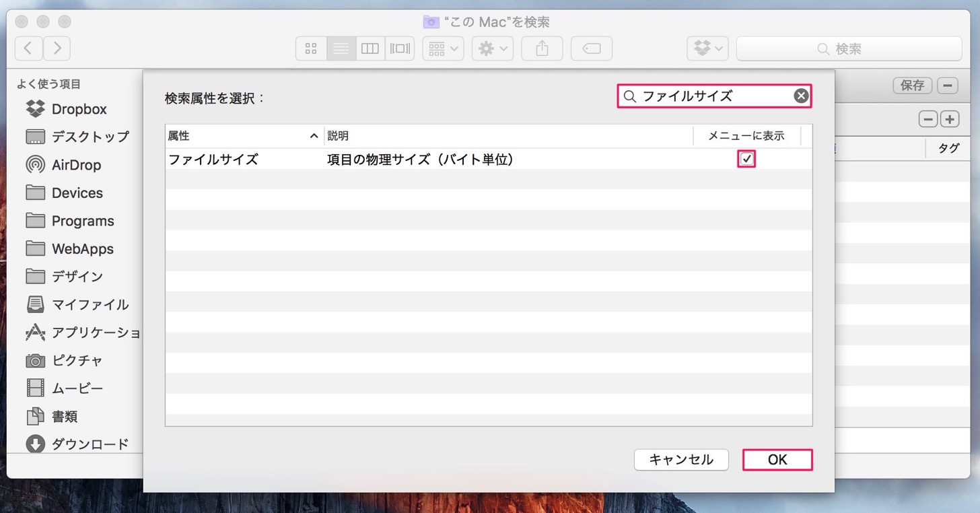Open the gear action menu
The image size is (980, 513).
click(493, 48)
